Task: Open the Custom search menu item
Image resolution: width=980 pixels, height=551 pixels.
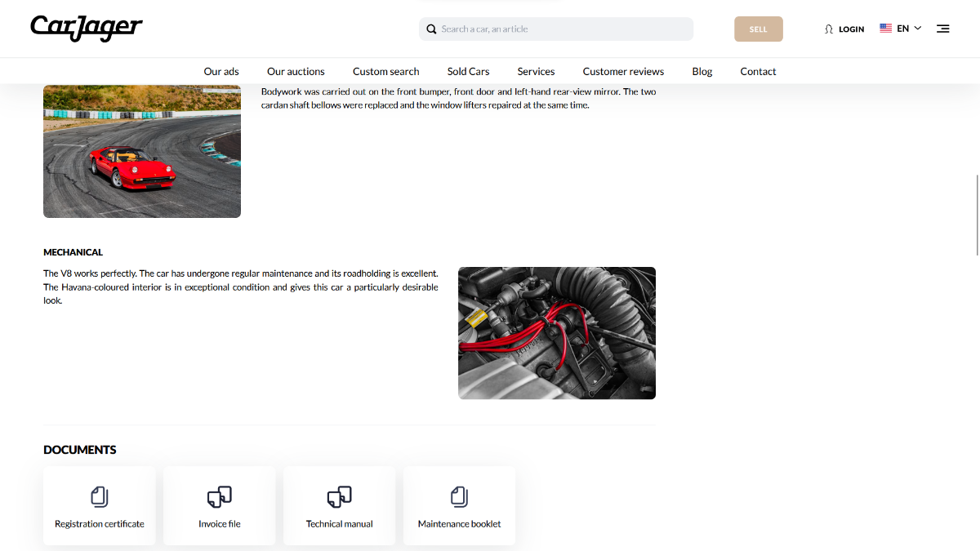Action: pyautogui.click(x=385, y=72)
